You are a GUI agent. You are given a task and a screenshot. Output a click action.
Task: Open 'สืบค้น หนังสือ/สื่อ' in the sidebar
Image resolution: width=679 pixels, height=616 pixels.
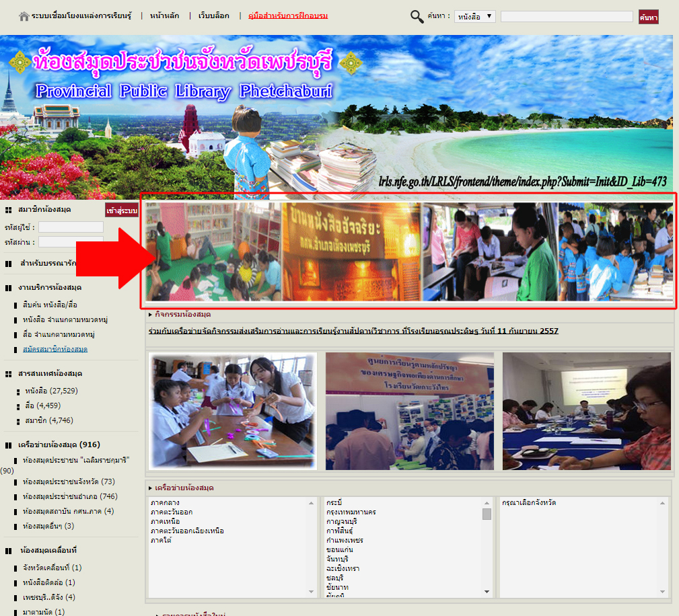point(50,305)
